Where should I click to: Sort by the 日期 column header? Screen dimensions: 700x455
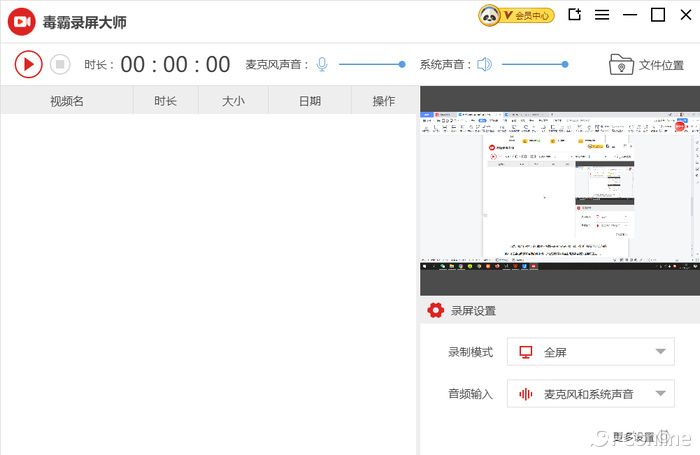pos(310,101)
